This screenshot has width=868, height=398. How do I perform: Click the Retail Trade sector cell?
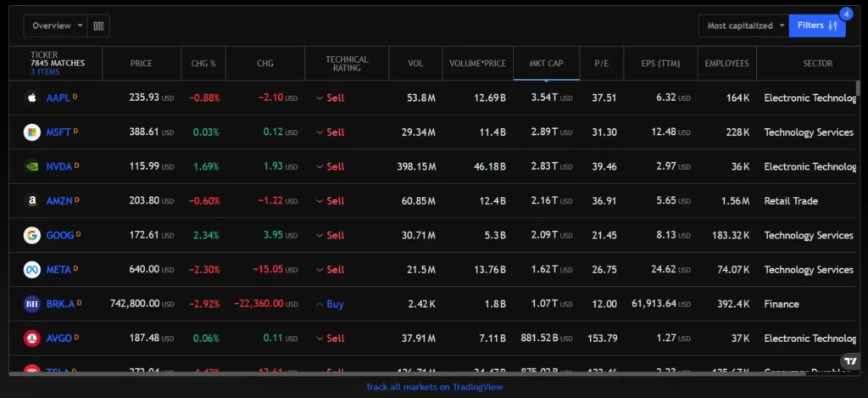[791, 200]
